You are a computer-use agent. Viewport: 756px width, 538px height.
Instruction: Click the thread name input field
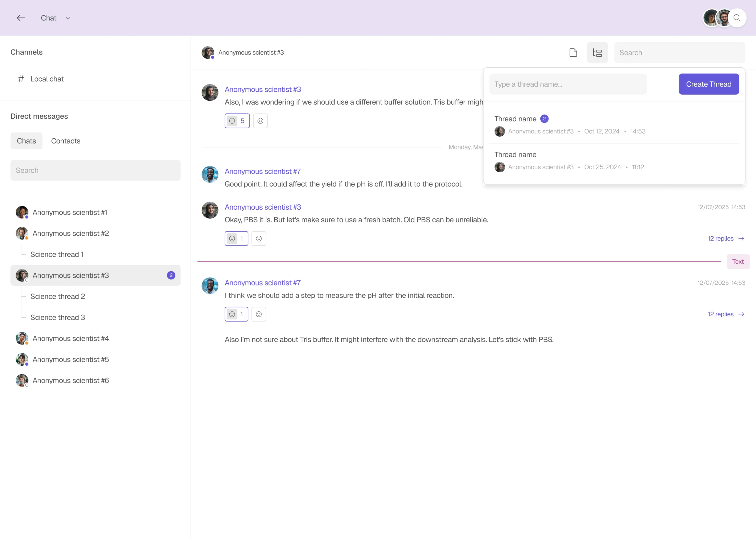coord(568,84)
